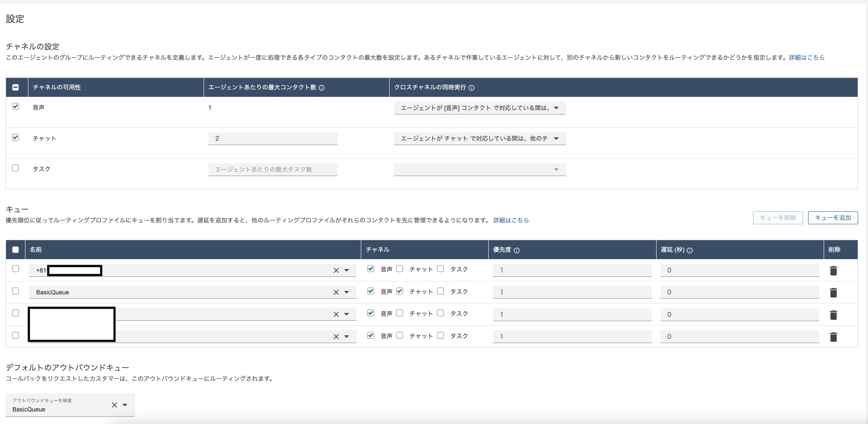Toggle select-all checkbox in queue table header

(x=15, y=250)
